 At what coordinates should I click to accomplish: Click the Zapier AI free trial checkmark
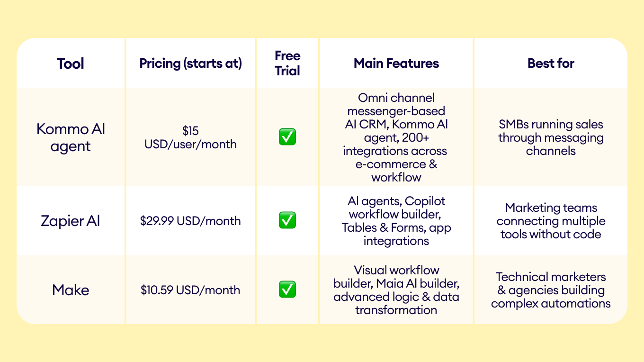287,220
